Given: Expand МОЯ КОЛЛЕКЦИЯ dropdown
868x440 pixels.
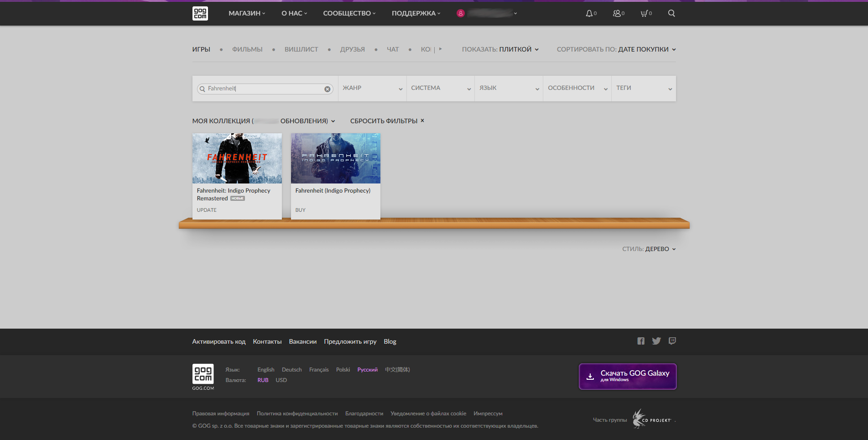Looking at the screenshot, I should tap(264, 121).
